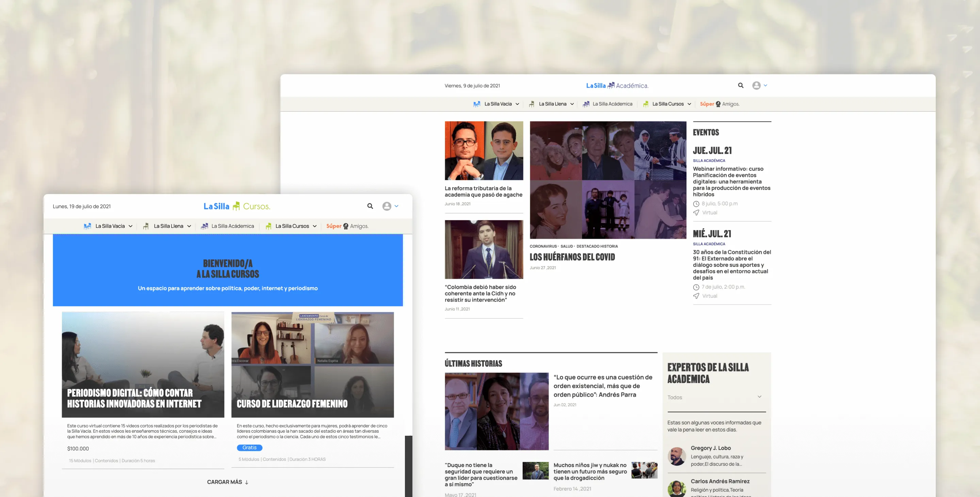Screen dimensions: 980x497
Task: Expand La Silla Cursos chevron in the Académica window
Action: point(689,104)
